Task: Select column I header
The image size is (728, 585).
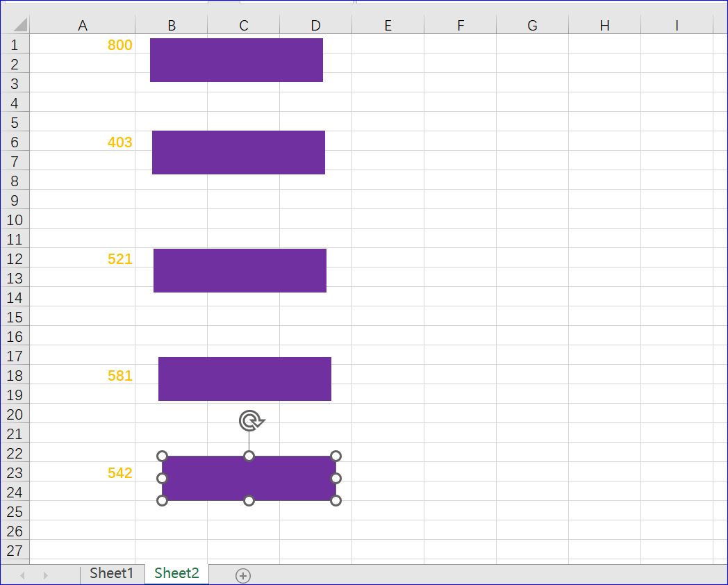Action: pyautogui.click(x=677, y=25)
